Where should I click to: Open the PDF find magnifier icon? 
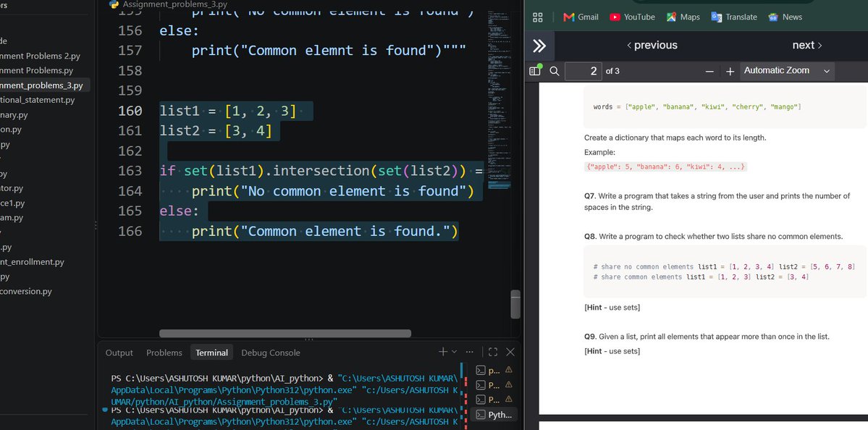[554, 71]
